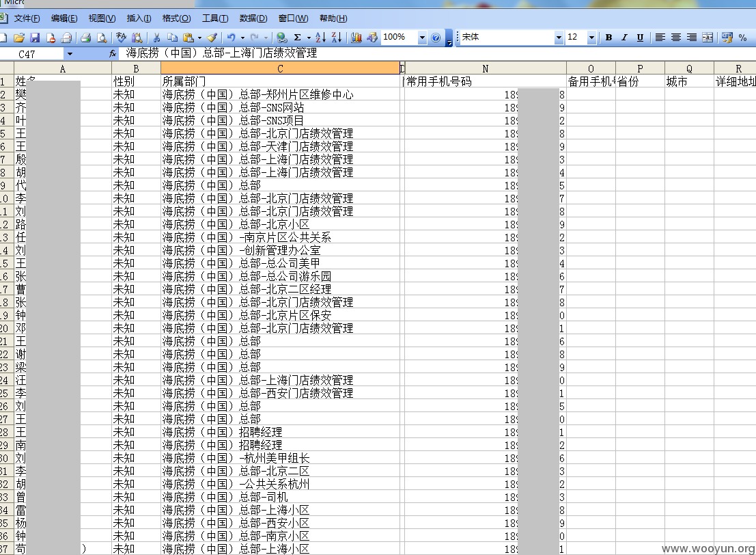This screenshot has width=756, height=555.
Task: Cut selection with the scissors icon
Action: pos(156,37)
